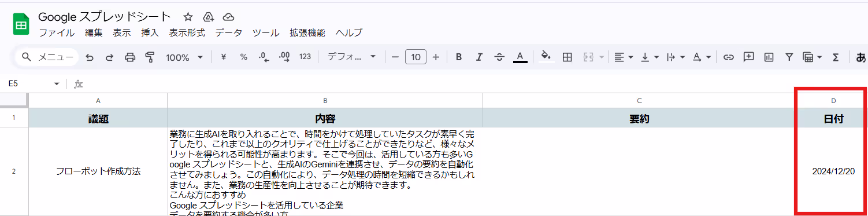Select column B header

point(325,101)
